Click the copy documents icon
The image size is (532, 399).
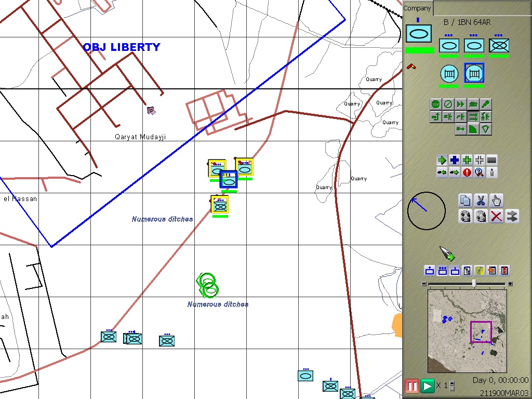point(465,201)
